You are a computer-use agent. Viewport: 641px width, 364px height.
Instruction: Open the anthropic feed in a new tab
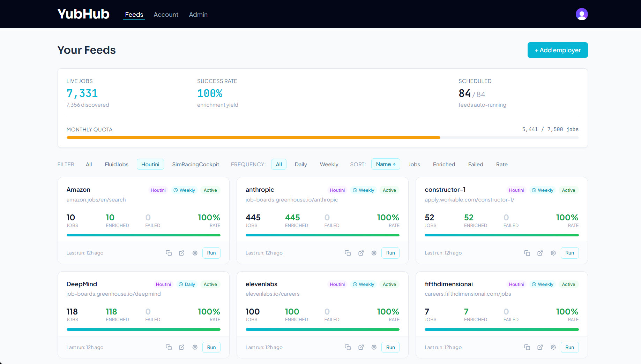[x=361, y=253]
